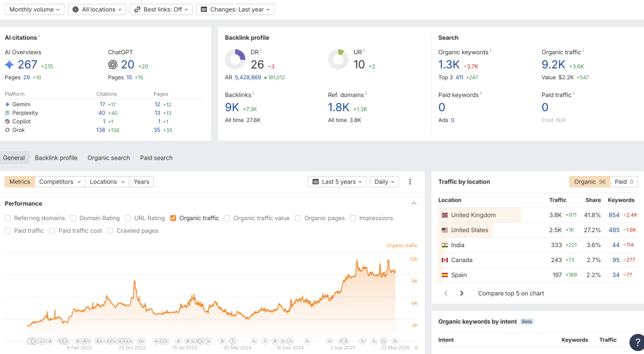644x354 pixels.
Task: Click the UR donut chart icon
Action: tap(338, 59)
